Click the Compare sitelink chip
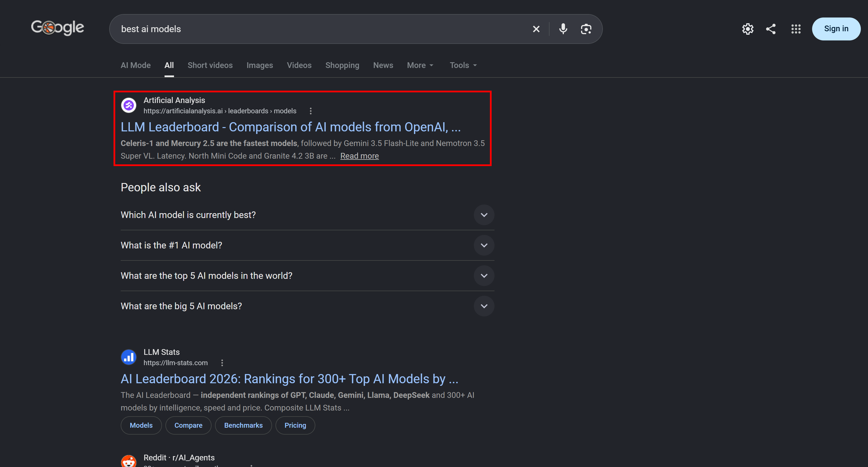The width and height of the screenshot is (868, 467). (188, 425)
